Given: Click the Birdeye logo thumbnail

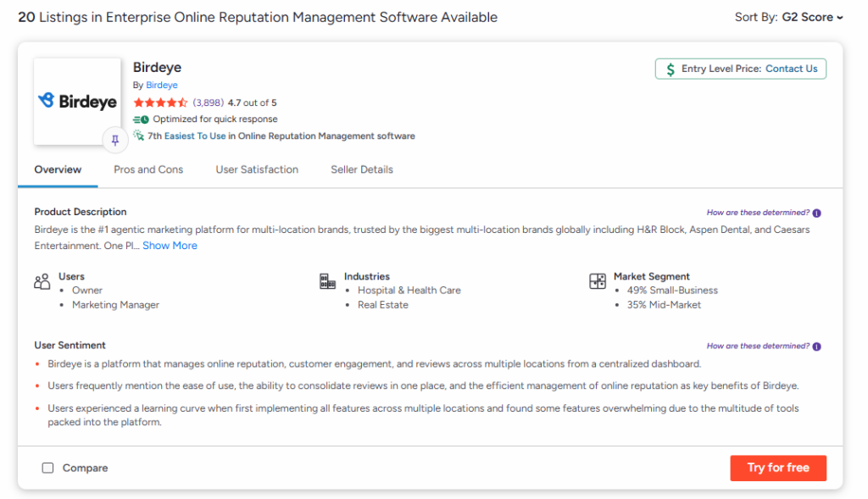Looking at the screenshot, I should pyautogui.click(x=77, y=101).
